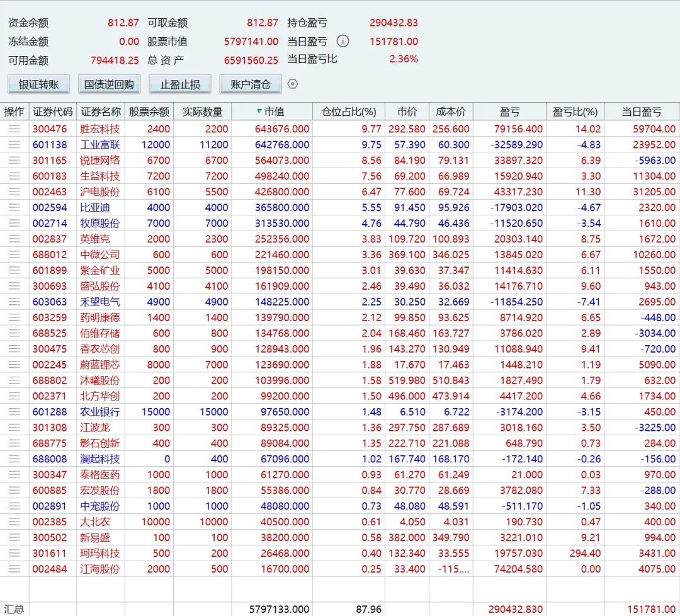Open the 止盈止损 stop settings button
This screenshot has height=616, width=680.
[x=180, y=84]
